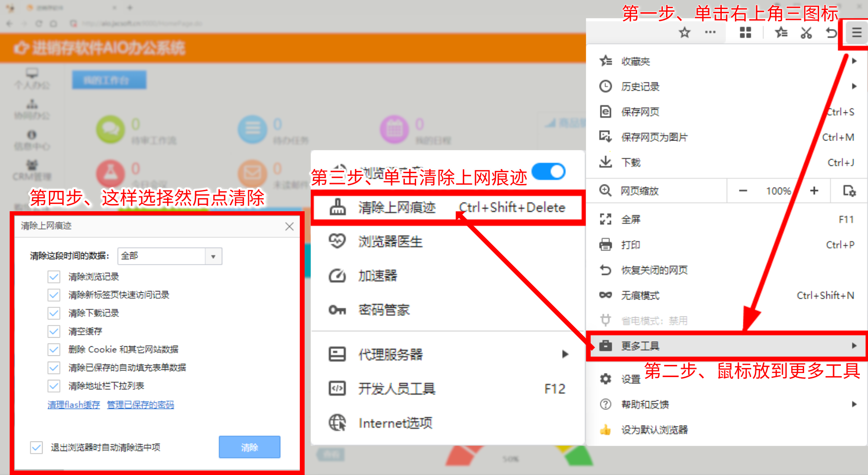Click the key icon for 密码管家
The width and height of the screenshot is (868, 475).
click(x=337, y=310)
